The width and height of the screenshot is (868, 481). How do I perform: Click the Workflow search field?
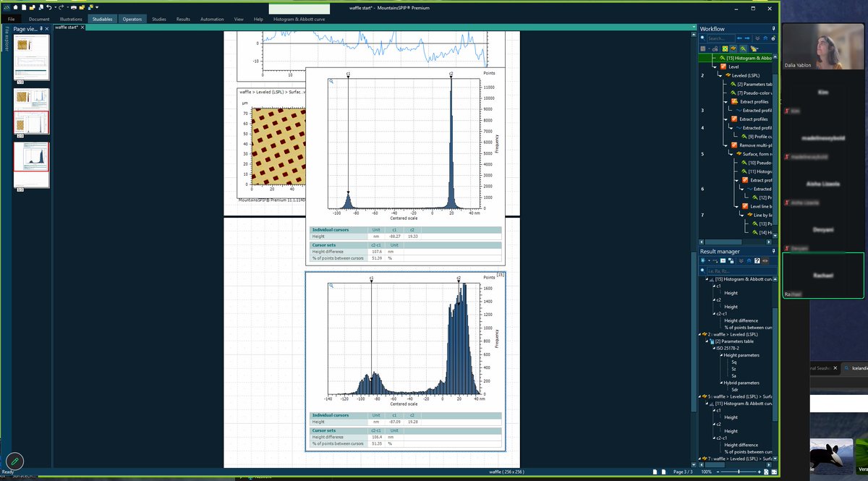(x=720, y=38)
